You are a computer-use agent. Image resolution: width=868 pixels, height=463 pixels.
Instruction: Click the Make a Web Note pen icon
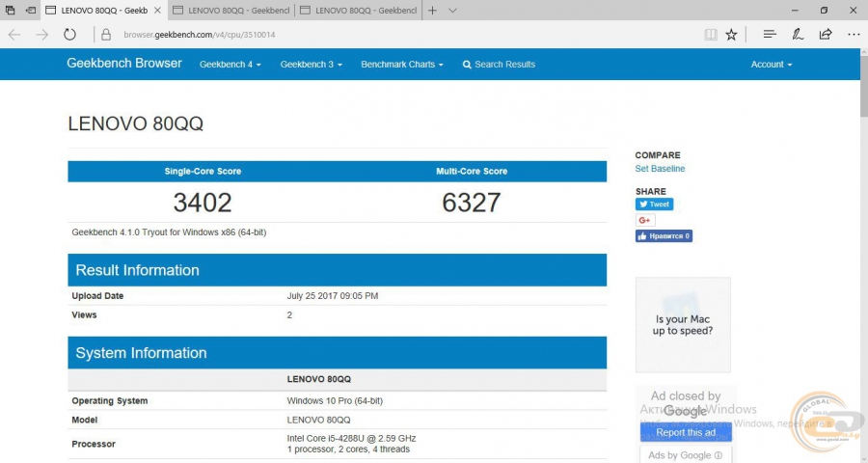click(798, 35)
